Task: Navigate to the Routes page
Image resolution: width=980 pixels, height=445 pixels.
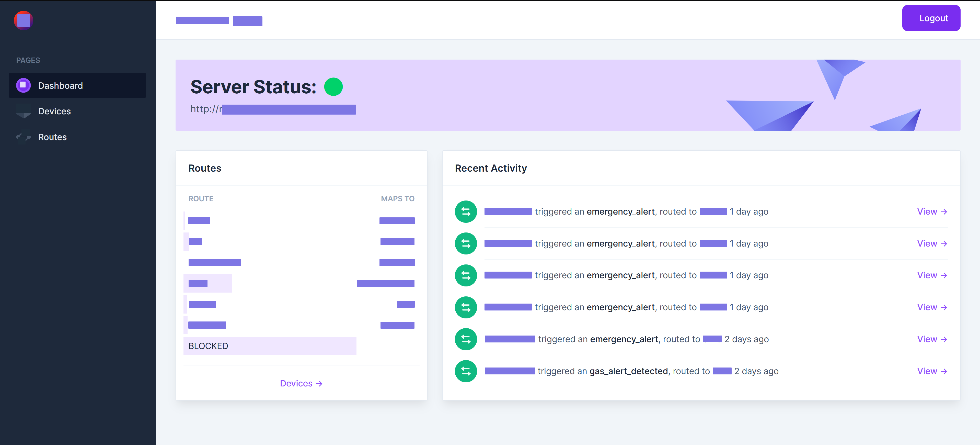Action: 52,137
